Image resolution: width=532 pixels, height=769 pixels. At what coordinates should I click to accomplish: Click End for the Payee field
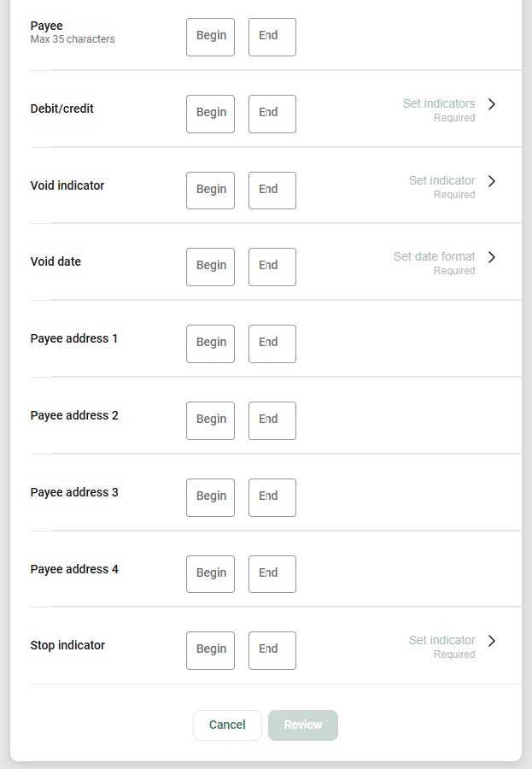point(272,37)
